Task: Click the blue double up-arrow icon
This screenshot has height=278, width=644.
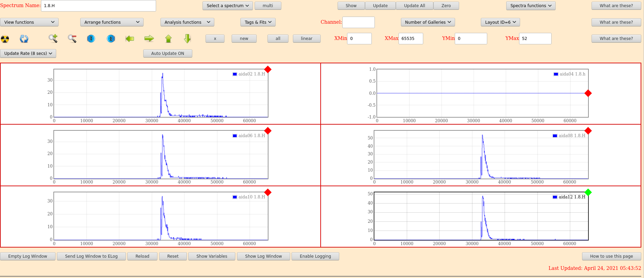Action: click(x=111, y=39)
